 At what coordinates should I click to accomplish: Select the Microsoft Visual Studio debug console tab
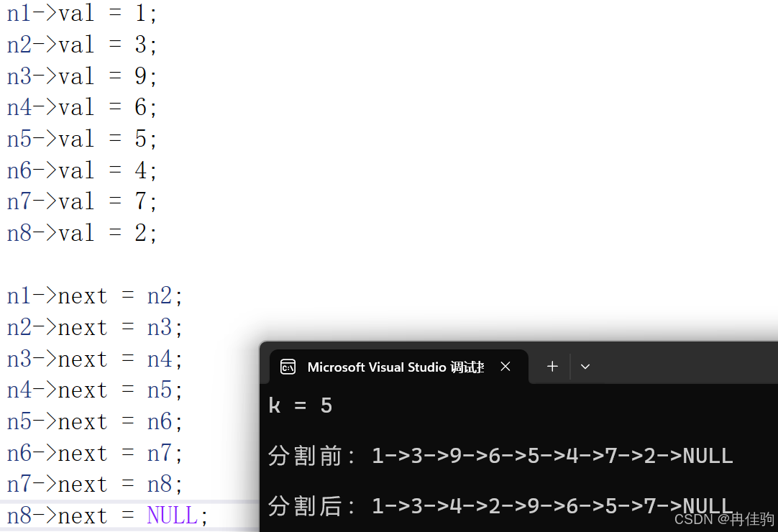pos(395,367)
